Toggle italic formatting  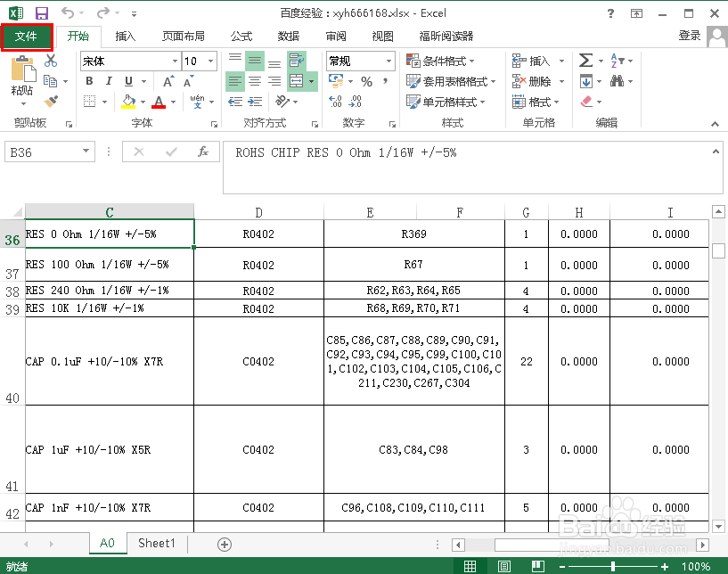(x=108, y=80)
